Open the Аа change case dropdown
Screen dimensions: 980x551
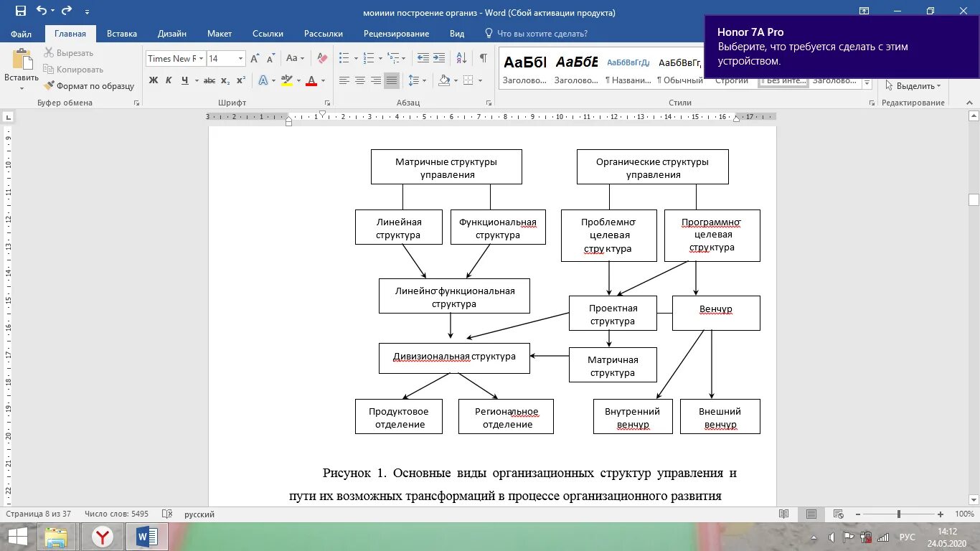[296, 59]
